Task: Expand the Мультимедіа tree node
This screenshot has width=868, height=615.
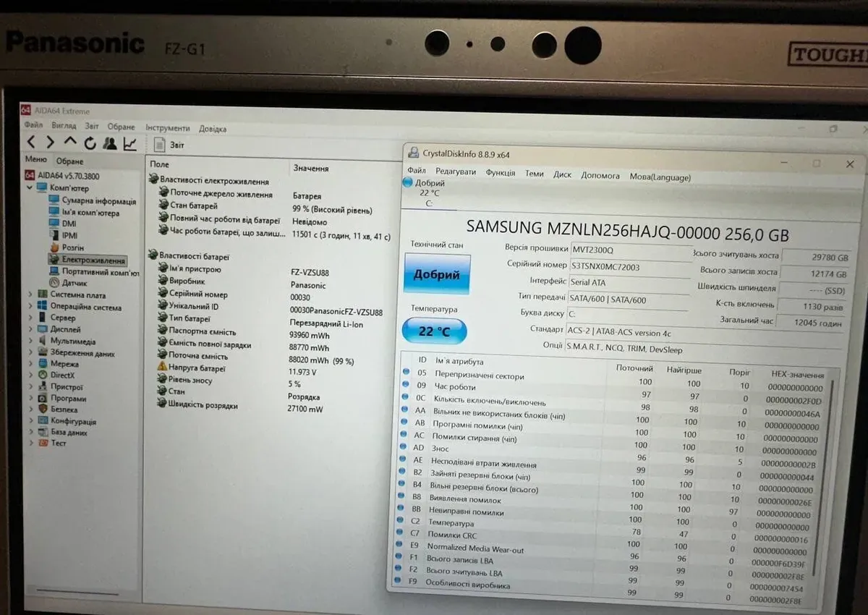Action: click(30, 341)
